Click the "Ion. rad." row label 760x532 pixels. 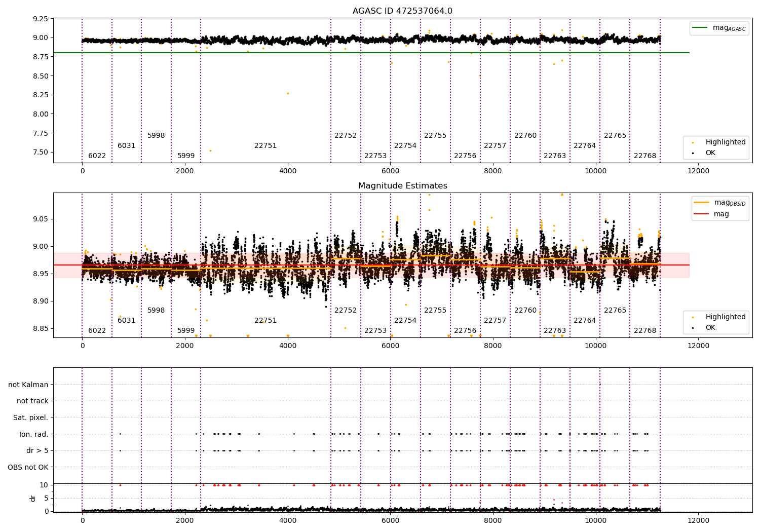(x=34, y=435)
